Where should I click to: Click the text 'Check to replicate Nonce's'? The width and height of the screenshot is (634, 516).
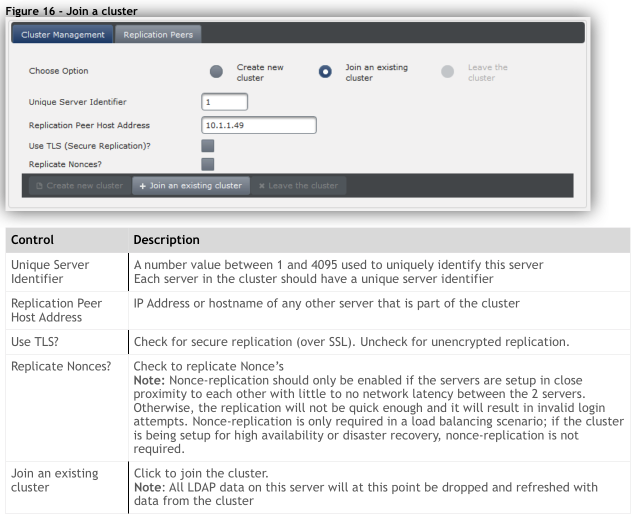[209, 366]
